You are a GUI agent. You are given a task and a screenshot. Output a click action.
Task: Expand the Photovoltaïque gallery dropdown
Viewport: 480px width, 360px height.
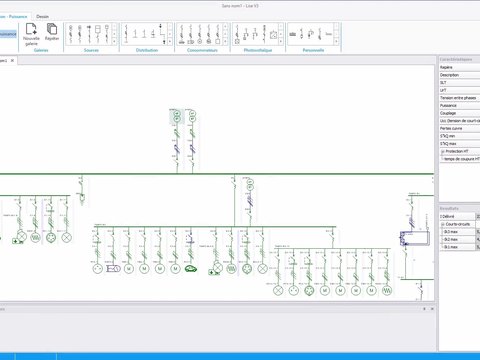click(281, 41)
